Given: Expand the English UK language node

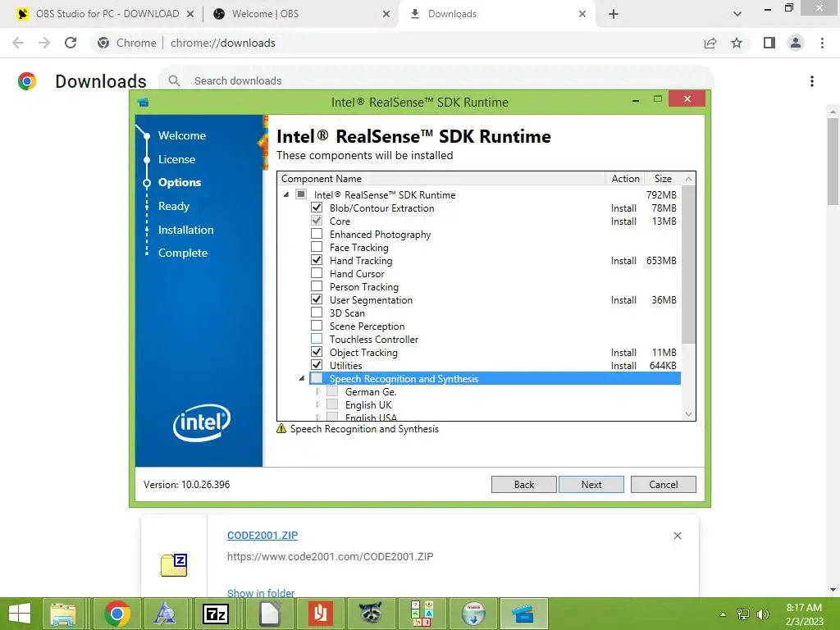Looking at the screenshot, I should [318, 404].
